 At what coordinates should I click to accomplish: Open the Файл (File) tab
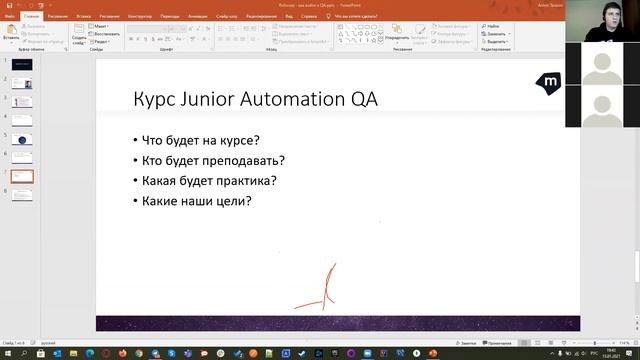(x=10, y=16)
